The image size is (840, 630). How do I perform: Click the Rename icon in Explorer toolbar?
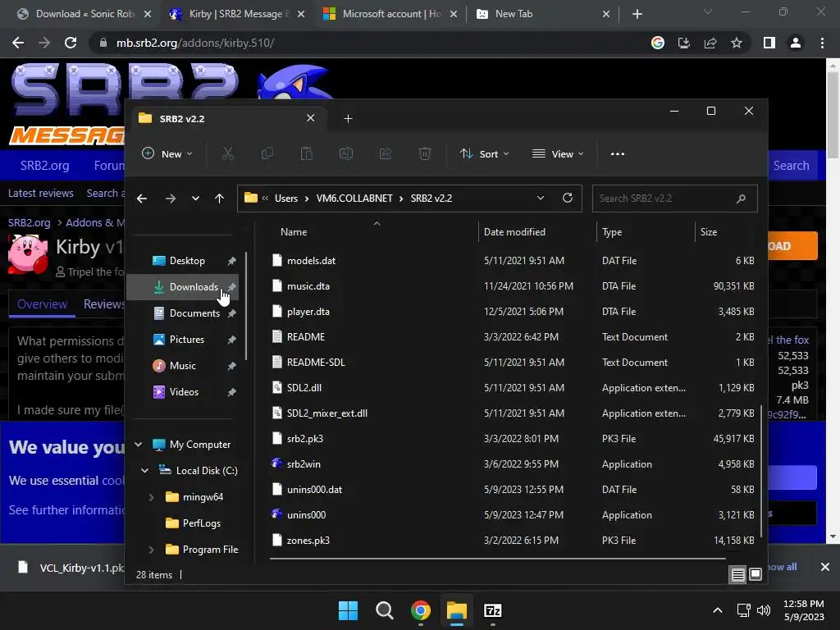[346, 153]
